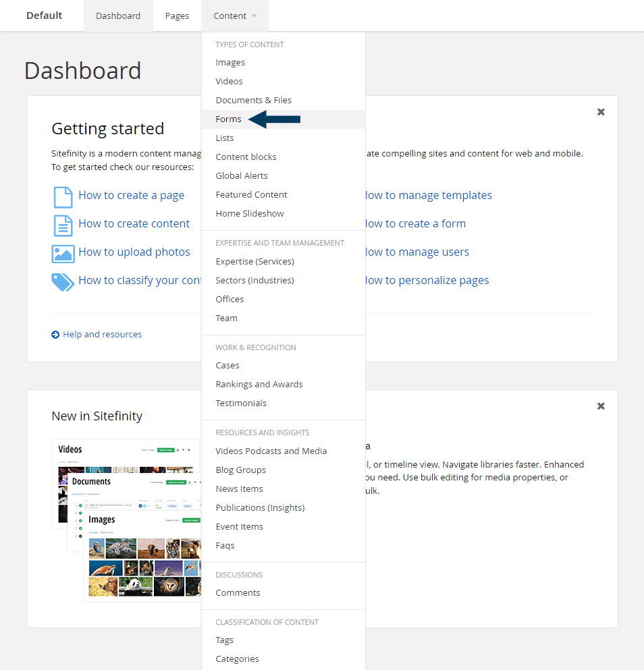Click the arrow icon beside "Help and resources"
Viewport: 644px width, 670px height.
point(55,334)
